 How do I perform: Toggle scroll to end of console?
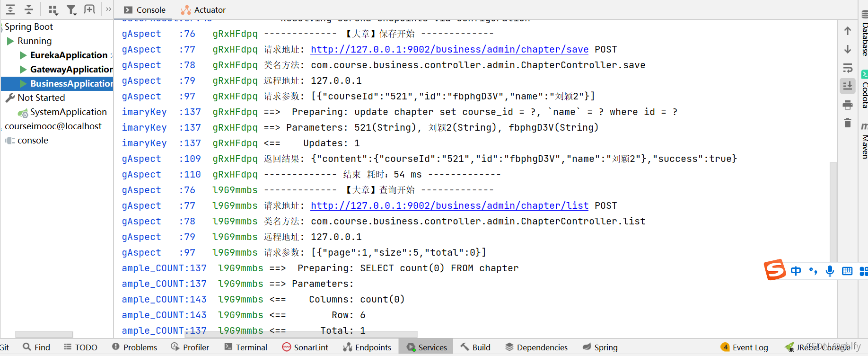pyautogui.click(x=848, y=86)
